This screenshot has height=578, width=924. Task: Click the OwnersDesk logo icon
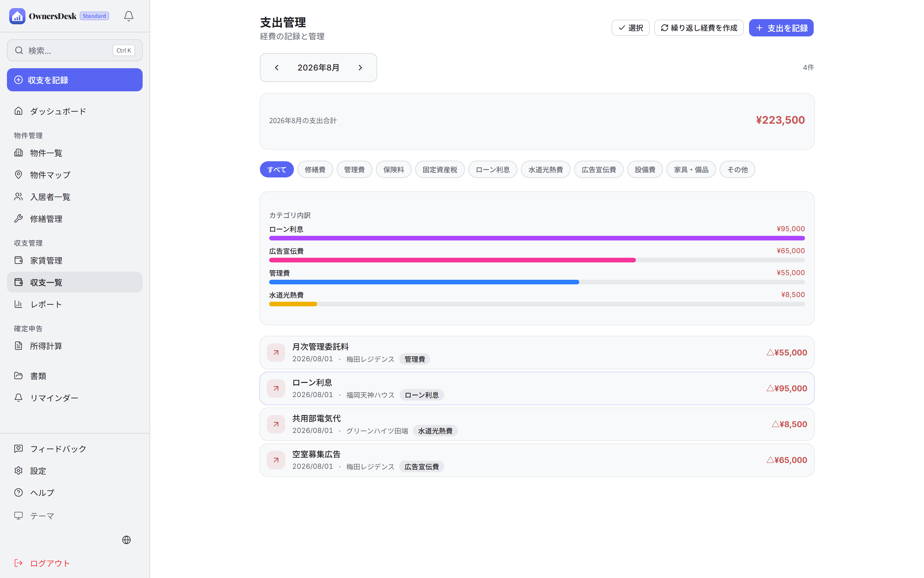(x=17, y=16)
